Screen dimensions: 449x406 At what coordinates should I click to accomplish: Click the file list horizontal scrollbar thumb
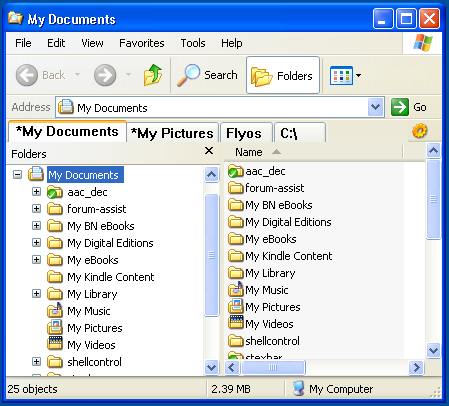(273, 367)
